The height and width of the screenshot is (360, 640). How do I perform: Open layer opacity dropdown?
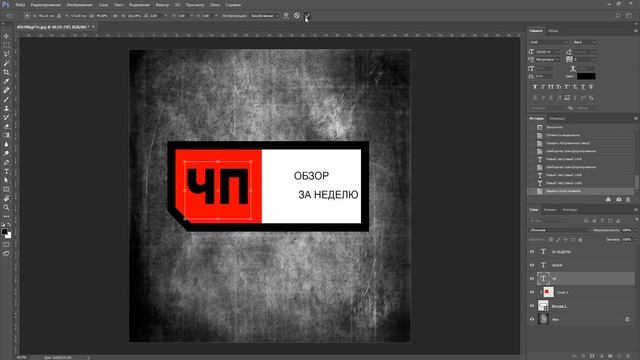pyautogui.click(x=635, y=230)
